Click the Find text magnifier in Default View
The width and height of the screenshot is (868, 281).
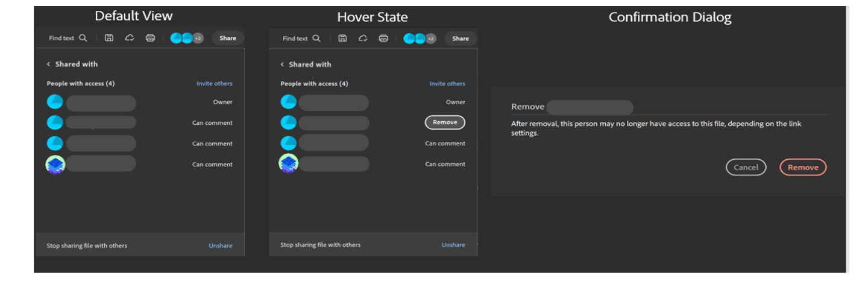tap(83, 38)
